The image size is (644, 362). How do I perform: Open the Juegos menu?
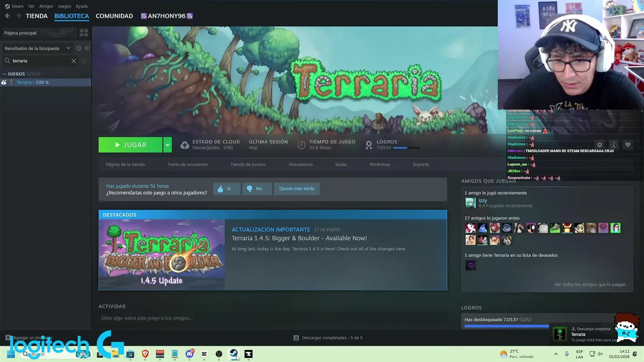point(64,6)
